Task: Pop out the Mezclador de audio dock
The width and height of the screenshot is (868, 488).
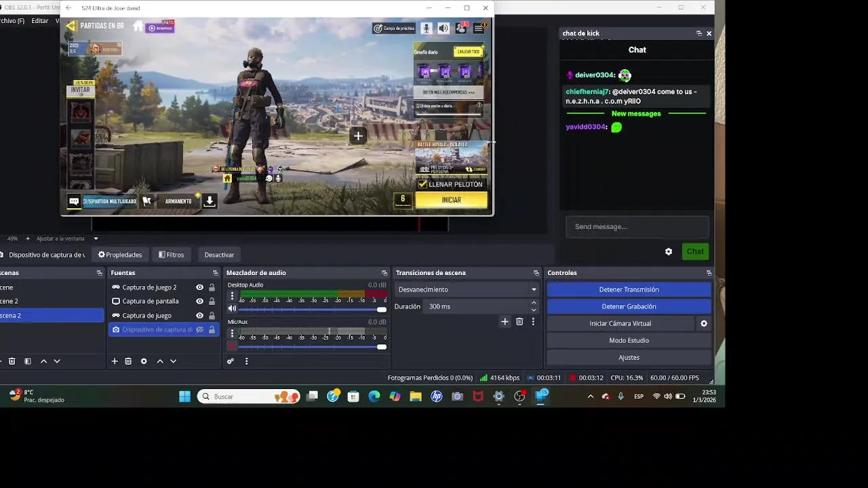Action: pyautogui.click(x=384, y=273)
